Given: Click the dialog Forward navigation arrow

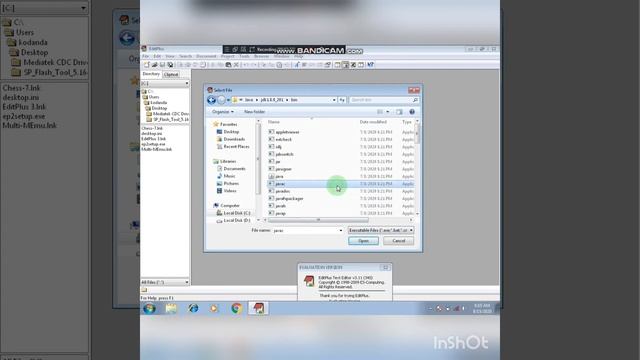Looking at the screenshot, I should pyautogui.click(x=221, y=100).
